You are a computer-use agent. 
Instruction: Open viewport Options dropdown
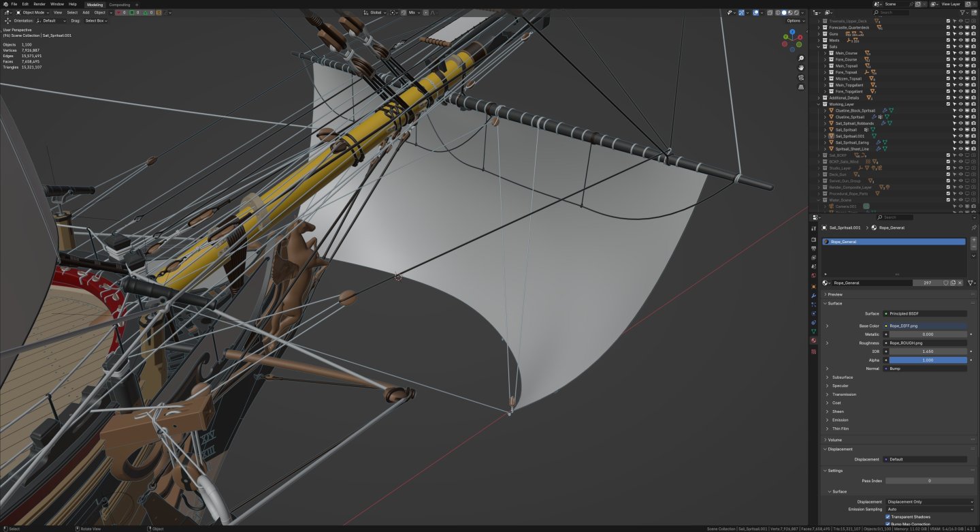click(x=796, y=20)
